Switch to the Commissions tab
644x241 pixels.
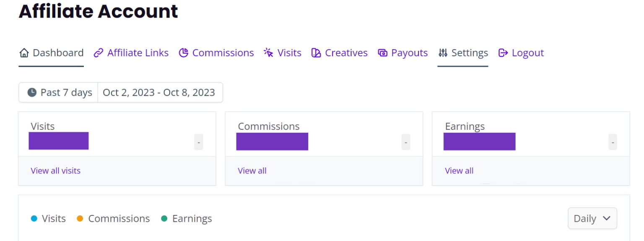pos(223,53)
